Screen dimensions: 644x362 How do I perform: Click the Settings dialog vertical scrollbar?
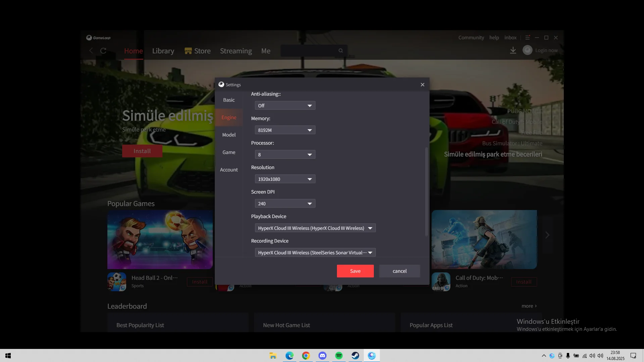click(x=427, y=191)
